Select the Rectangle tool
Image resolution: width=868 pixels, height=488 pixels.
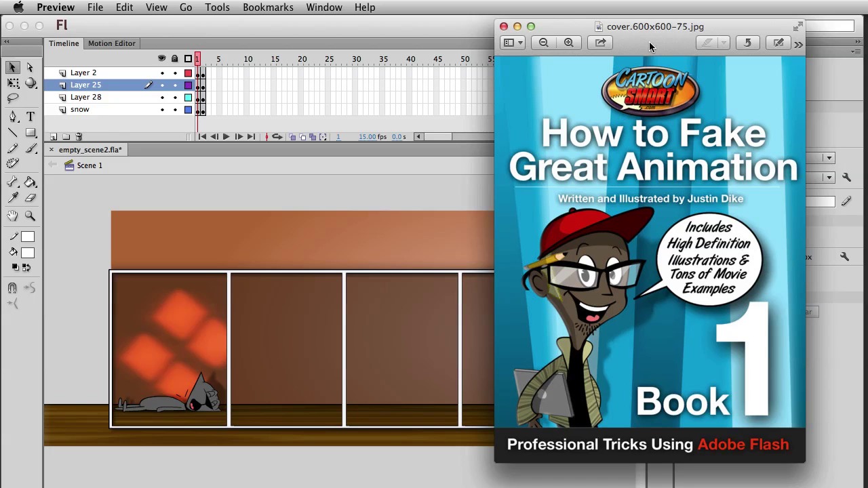point(31,133)
